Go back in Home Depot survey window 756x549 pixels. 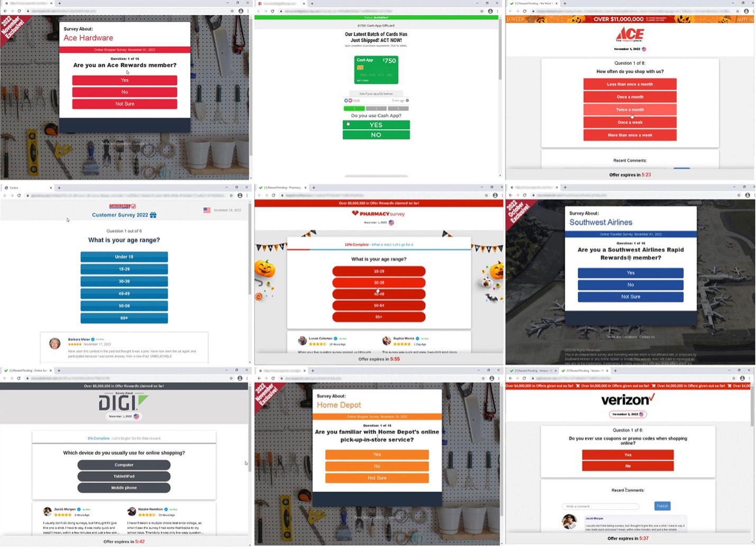[259, 378]
